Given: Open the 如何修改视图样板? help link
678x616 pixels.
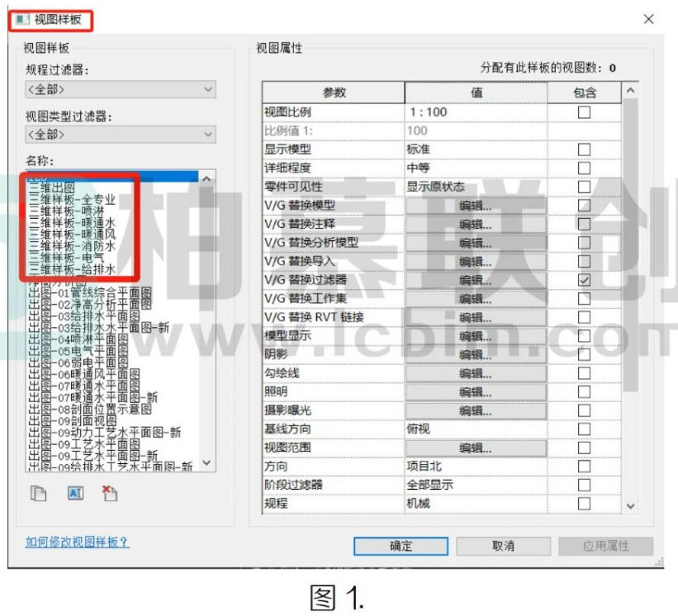Looking at the screenshot, I should click(x=77, y=542).
